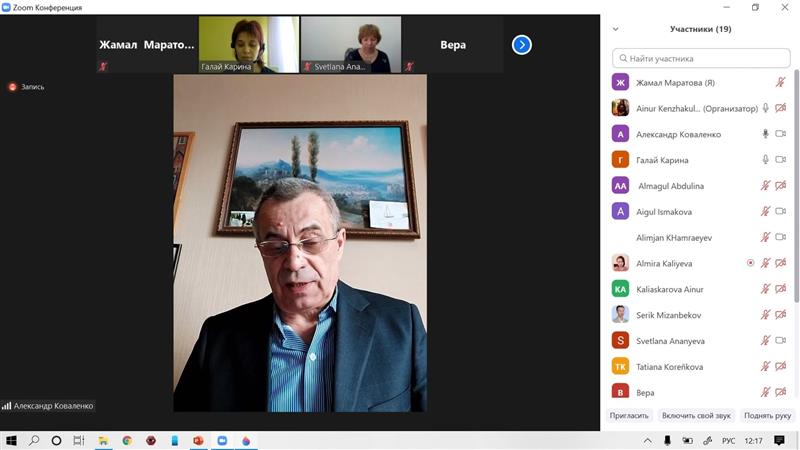This screenshot has height=450, width=800.
Task: Click Alimjan KHamraeyev's camera icon
Action: point(780,237)
